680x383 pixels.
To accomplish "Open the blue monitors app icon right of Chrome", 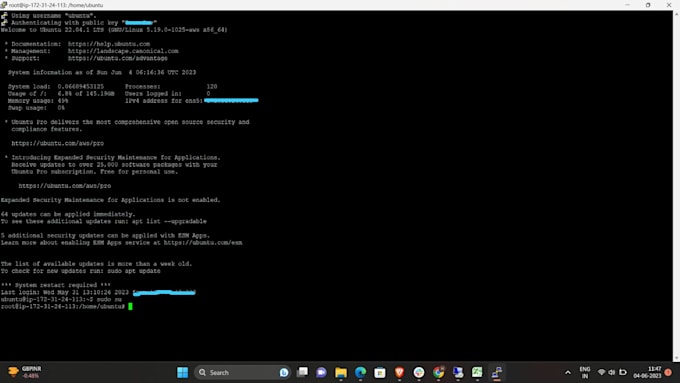I will tap(458, 372).
